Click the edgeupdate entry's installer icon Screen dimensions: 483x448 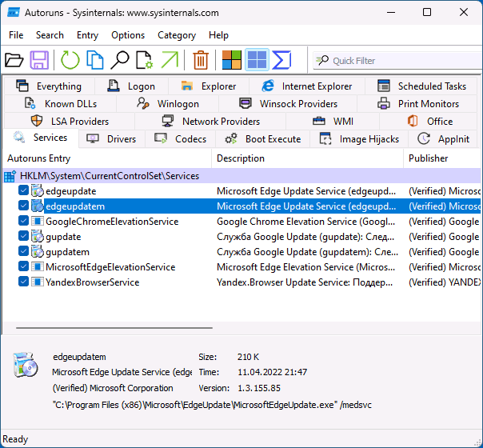click(x=38, y=191)
